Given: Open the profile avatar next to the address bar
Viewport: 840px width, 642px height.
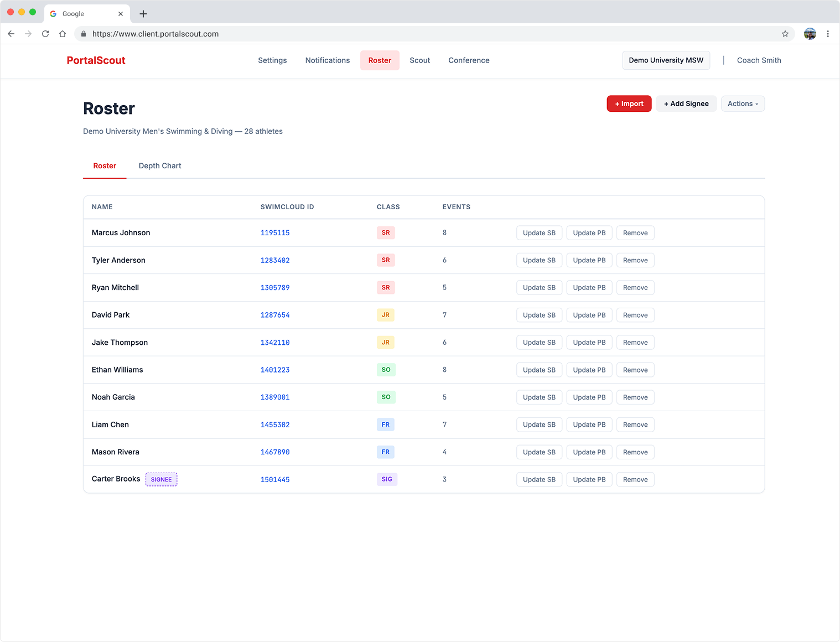Looking at the screenshot, I should (x=810, y=34).
